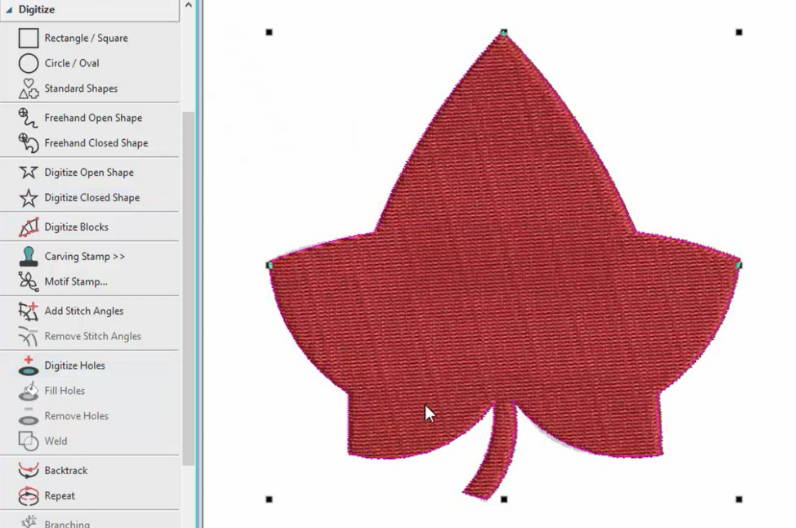The image size is (796, 528).
Task: Click the toolbox scrollbar up arrow
Action: click(x=188, y=6)
